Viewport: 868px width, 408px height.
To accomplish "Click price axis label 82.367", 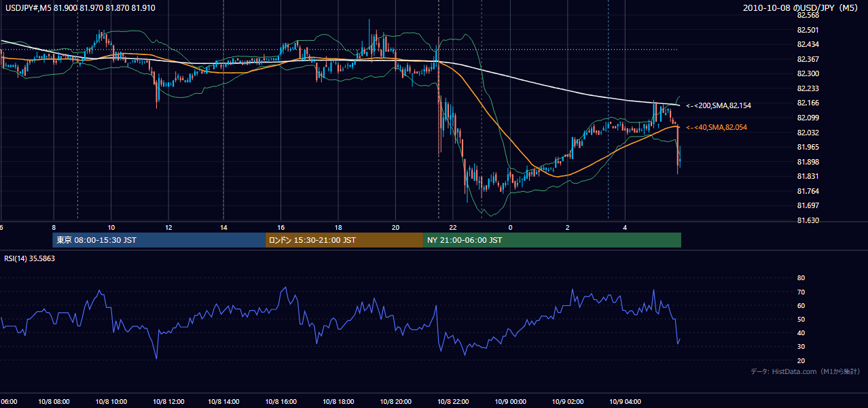I will point(808,59).
